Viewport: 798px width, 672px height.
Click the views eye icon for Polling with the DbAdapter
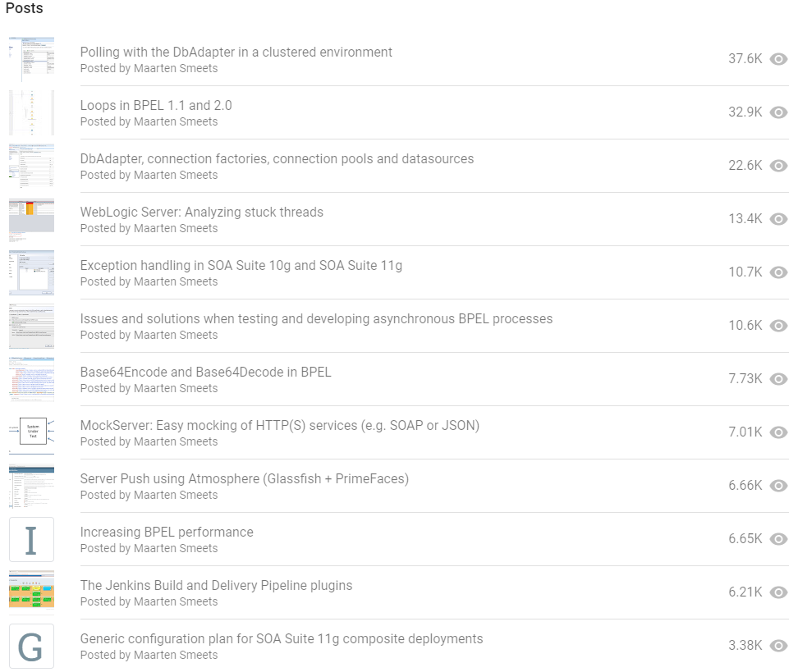(778, 59)
